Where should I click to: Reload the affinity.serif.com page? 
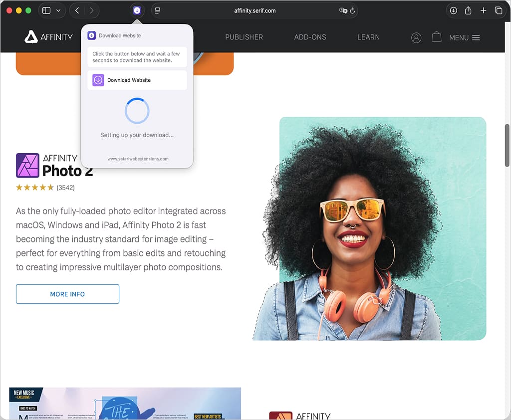(352, 10)
